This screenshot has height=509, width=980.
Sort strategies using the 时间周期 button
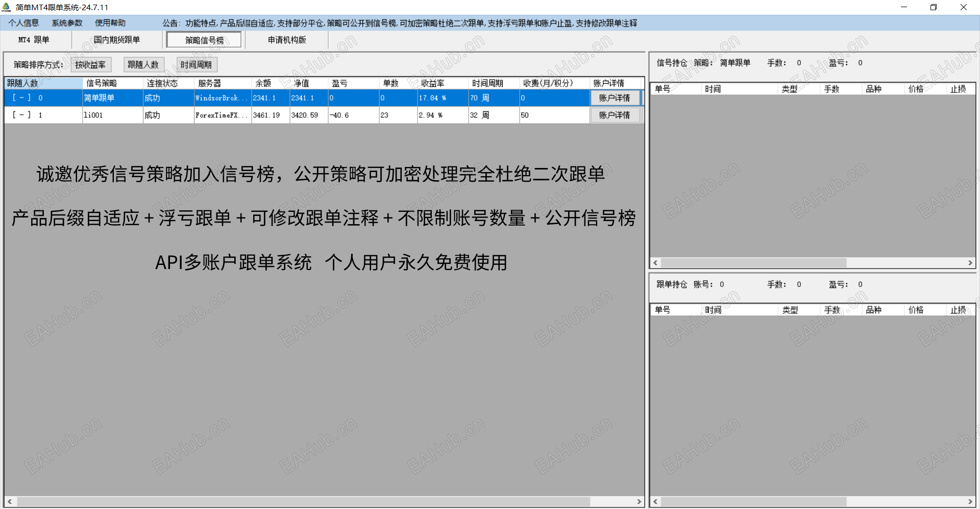click(x=197, y=64)
